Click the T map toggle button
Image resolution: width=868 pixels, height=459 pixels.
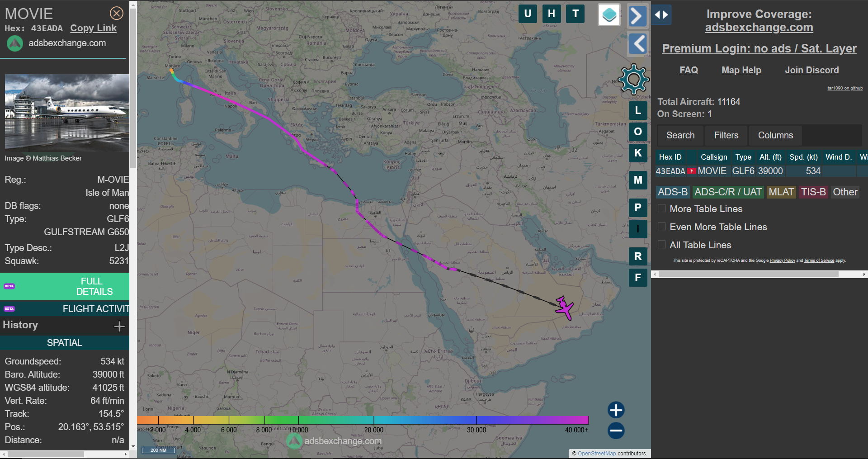576,14
